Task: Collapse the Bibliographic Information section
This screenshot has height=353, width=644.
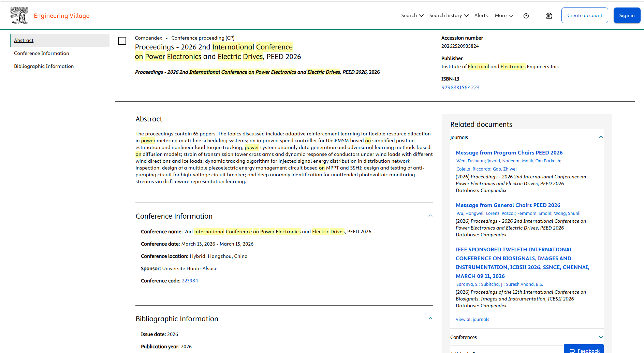Action: coord(430,319)
